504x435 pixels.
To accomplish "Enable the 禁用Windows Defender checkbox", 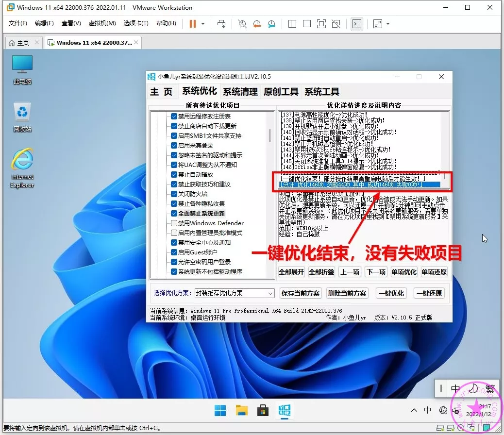I will 174,223.
